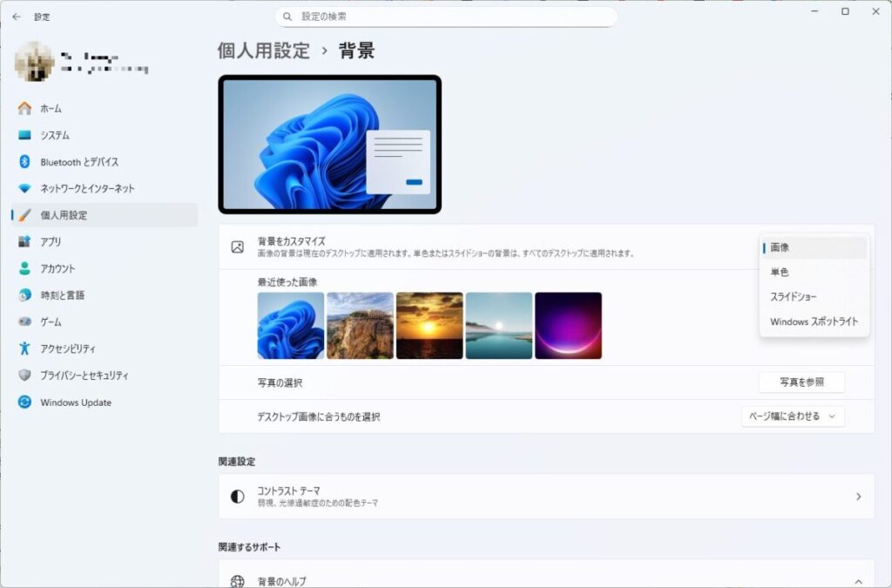This screenshot has height=588, width=892.
Task: Maximize the Settings window
Action: [845, 11]
